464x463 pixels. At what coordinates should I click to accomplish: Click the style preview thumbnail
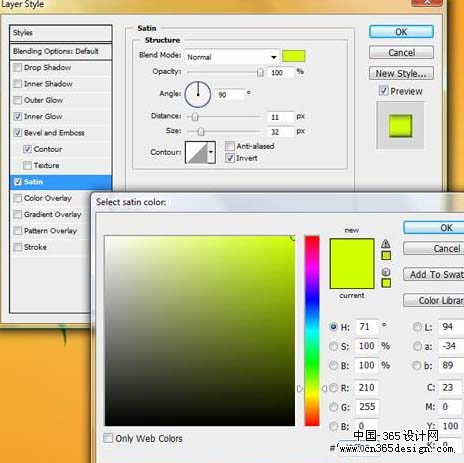400,126
